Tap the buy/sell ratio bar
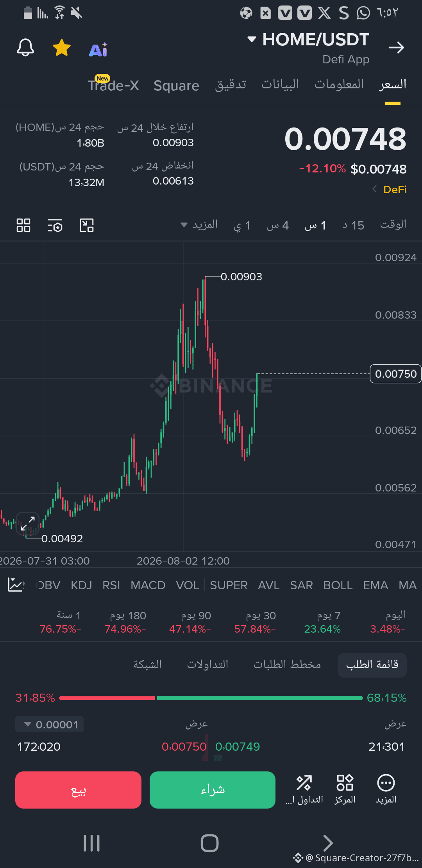 pyautogui.click(x=211, y=698)
